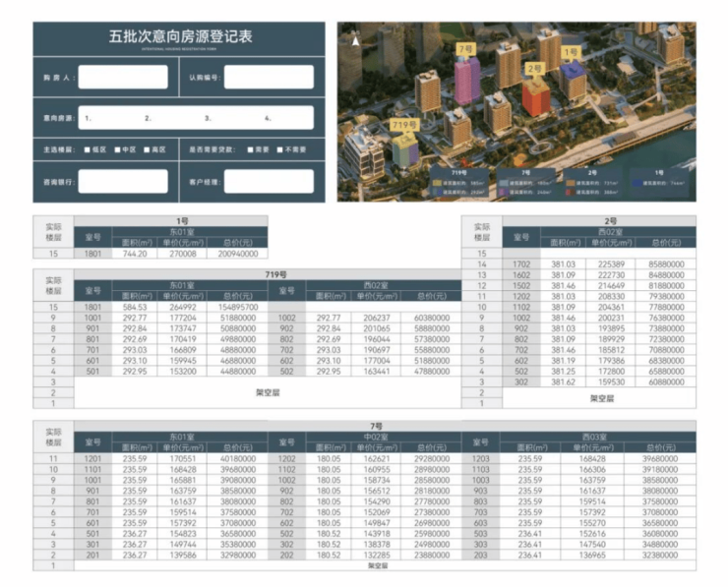Click the 咨询银行 input field
728x587 pixels.
tap(116, 181)
